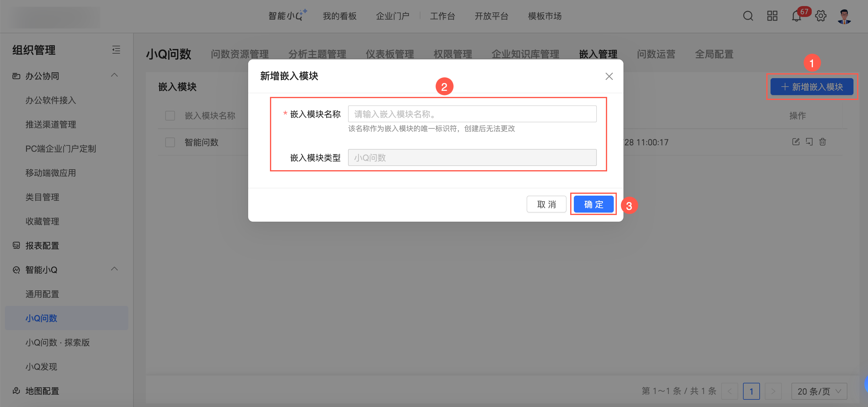Click the 确定 button in dialog
Image resolution: width=868 pixels, height=407 pixels.
[593, 204]
